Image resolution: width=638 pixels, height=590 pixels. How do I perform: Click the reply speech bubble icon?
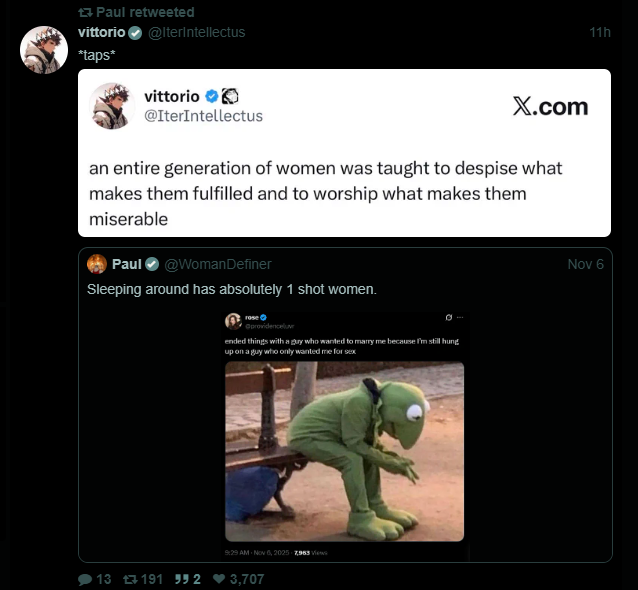85,579
